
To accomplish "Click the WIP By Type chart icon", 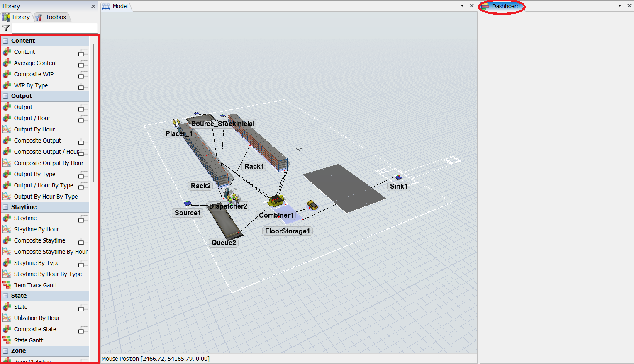I will point(7,85).
